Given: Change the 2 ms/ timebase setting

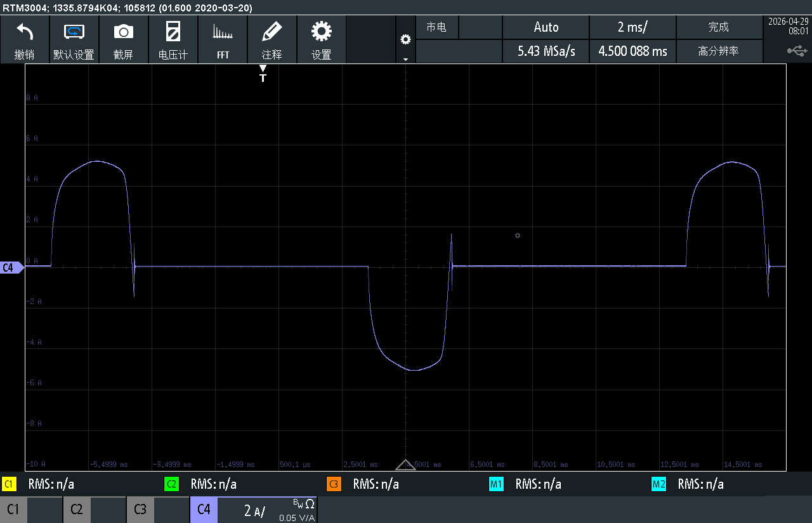Looking at the screenshot, I should (632, 27).
